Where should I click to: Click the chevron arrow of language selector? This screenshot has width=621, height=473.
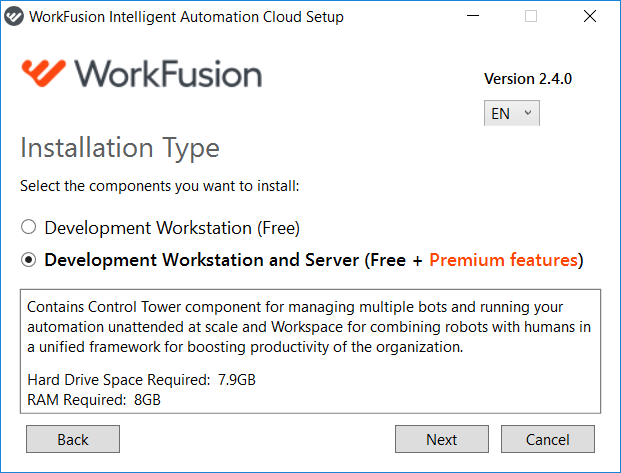click(528, 113)
